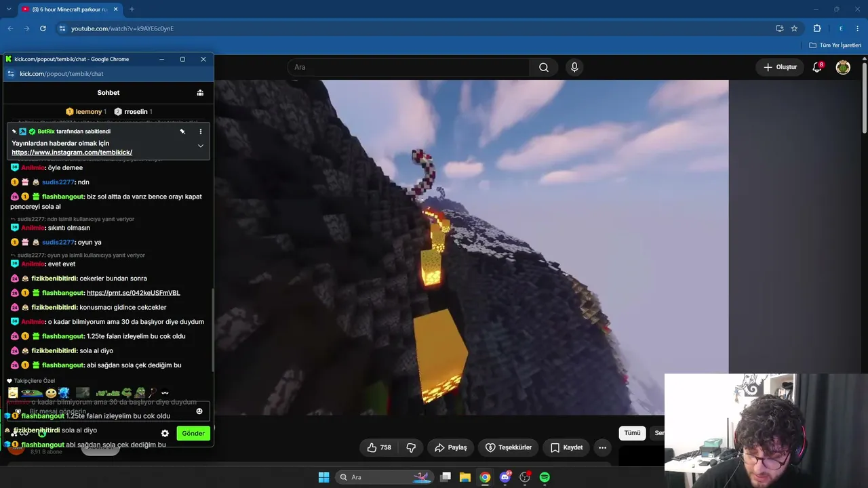Dislike the Minecraft parkour video
Screen dimensions: 868x488
click(410, 447)
